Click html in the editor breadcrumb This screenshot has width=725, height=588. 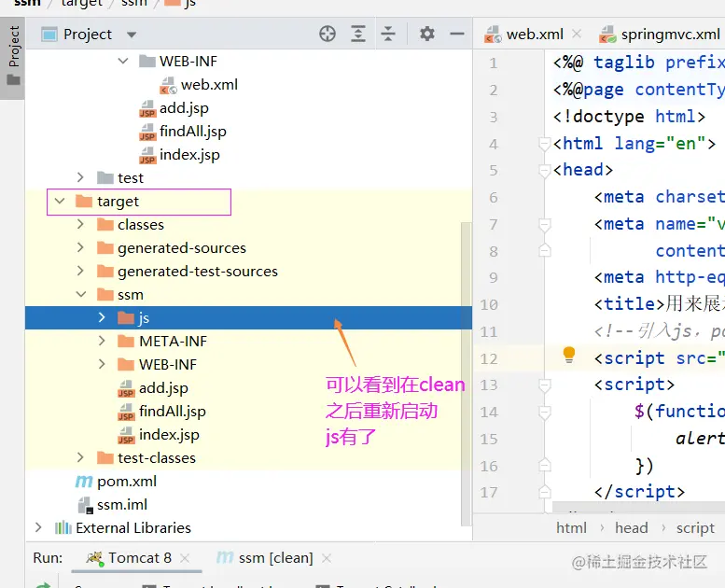coord(571,528)
